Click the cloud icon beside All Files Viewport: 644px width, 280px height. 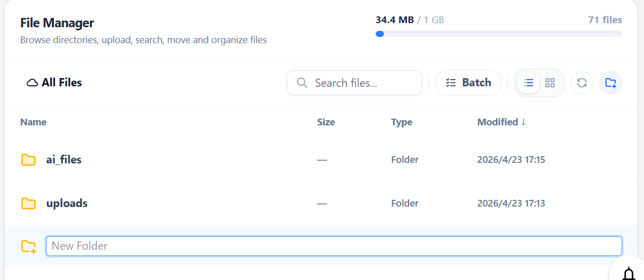point(32,83)
